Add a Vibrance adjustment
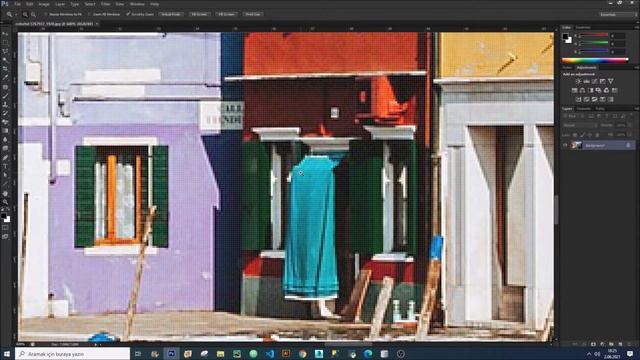Image resolution: width=640 pixels, height=360 pixels. coord(611,81)
